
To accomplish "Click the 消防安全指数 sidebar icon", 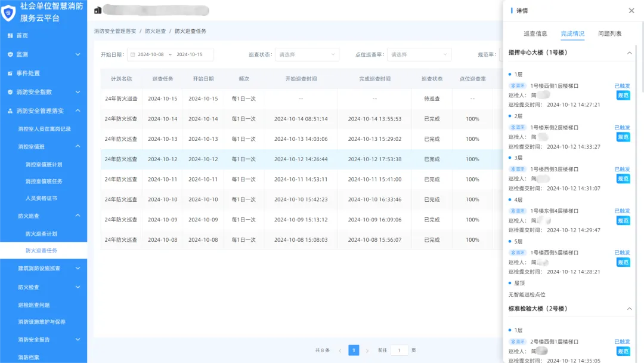I will pos(10,93).
